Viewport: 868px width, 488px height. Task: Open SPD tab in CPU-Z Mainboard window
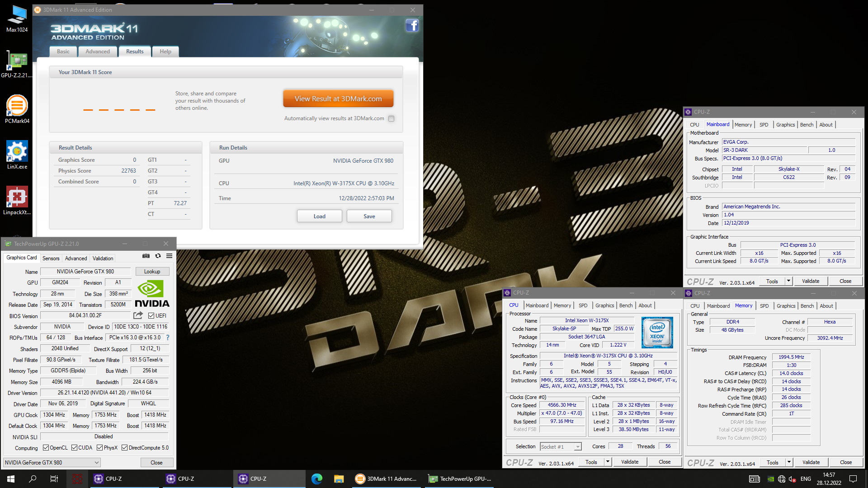coord(764,125)
